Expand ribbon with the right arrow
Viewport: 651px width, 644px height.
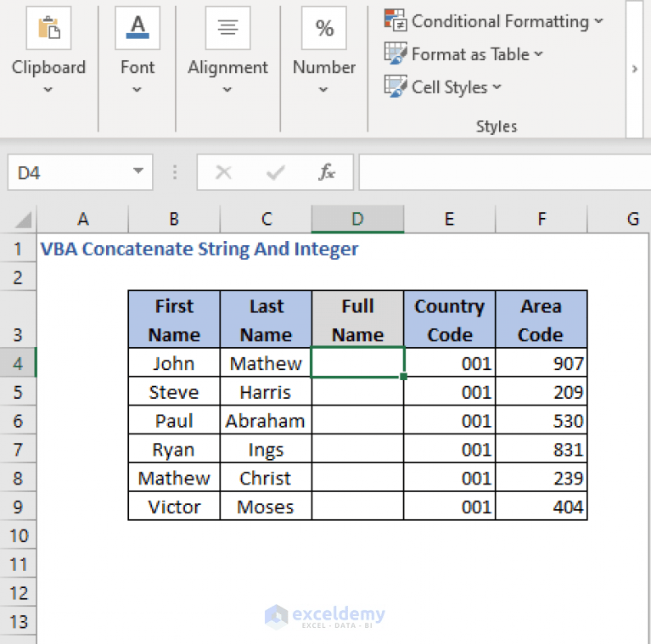[634, 69]
